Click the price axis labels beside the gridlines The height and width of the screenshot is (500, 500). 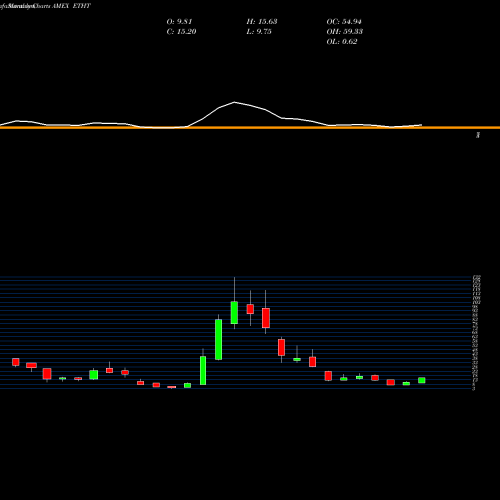[x=476, y=332]
